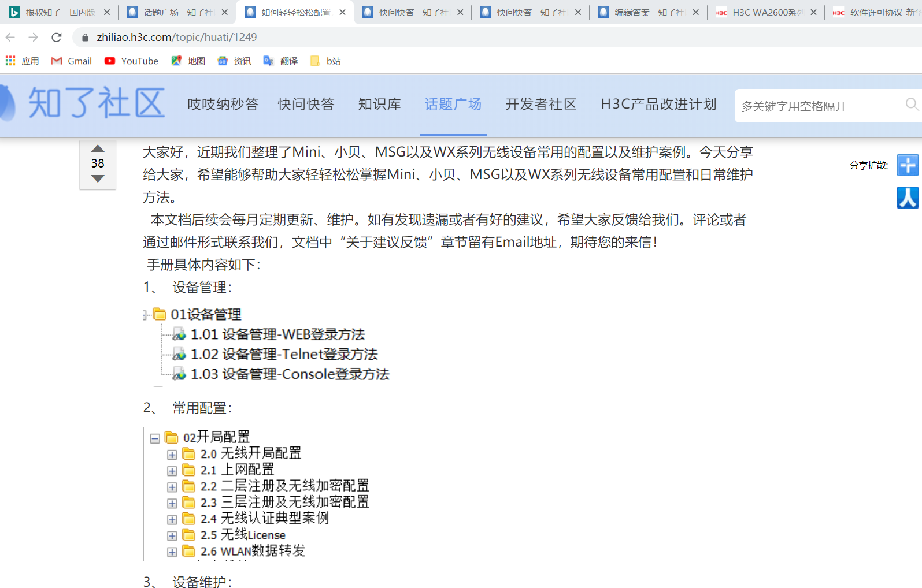The image size is (922, 588).
Task: Click the site lock icon in address bar
Action: (86, 38)
